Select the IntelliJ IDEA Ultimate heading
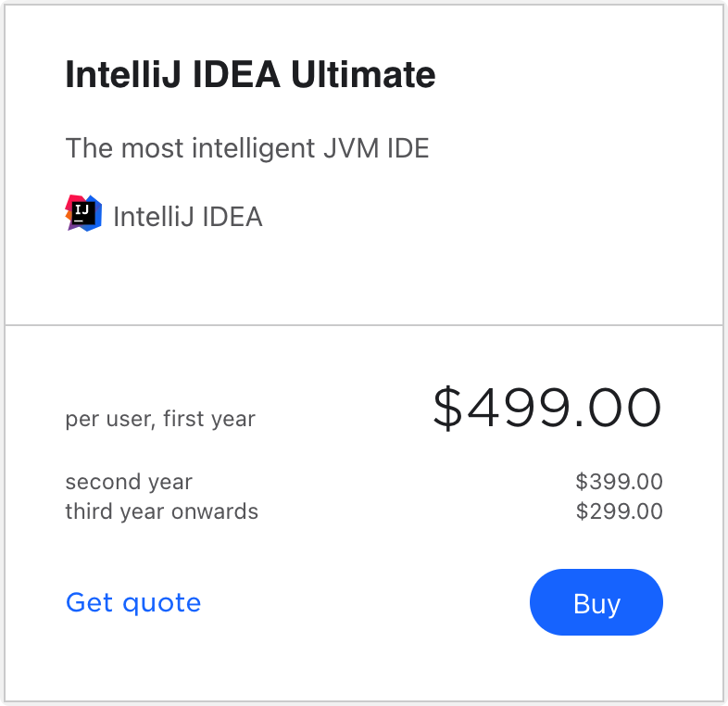Image resolution: width=728 pixels, height=706 pixels. coord(250,74)
